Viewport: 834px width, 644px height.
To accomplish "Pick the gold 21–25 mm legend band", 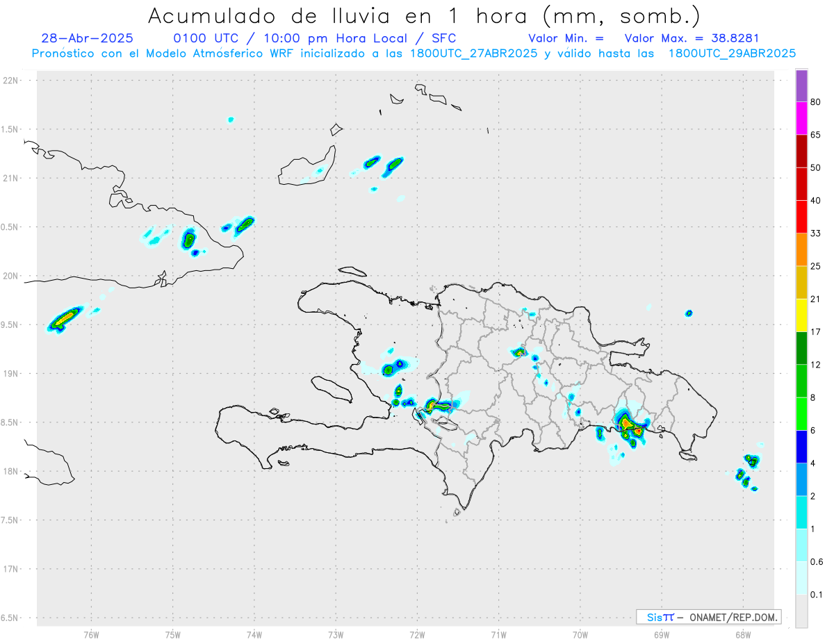I will click(x=801, y=283).
